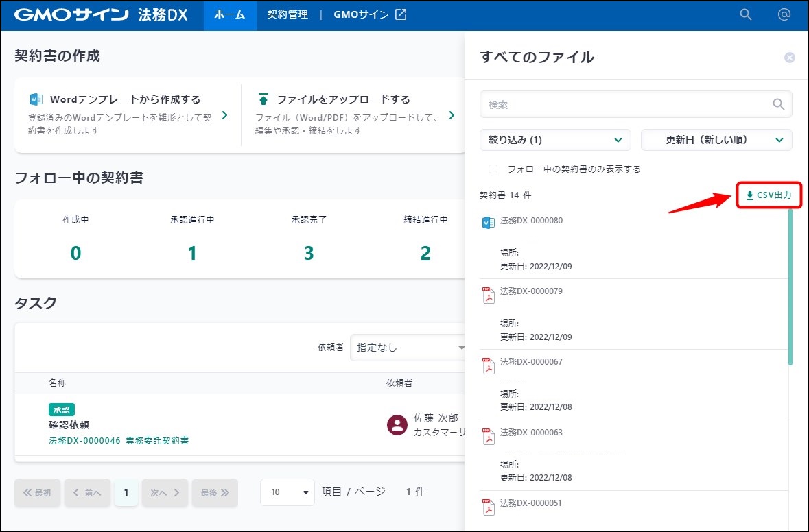Click the PDF icon of 法務DX-0000067

(488, 365)
